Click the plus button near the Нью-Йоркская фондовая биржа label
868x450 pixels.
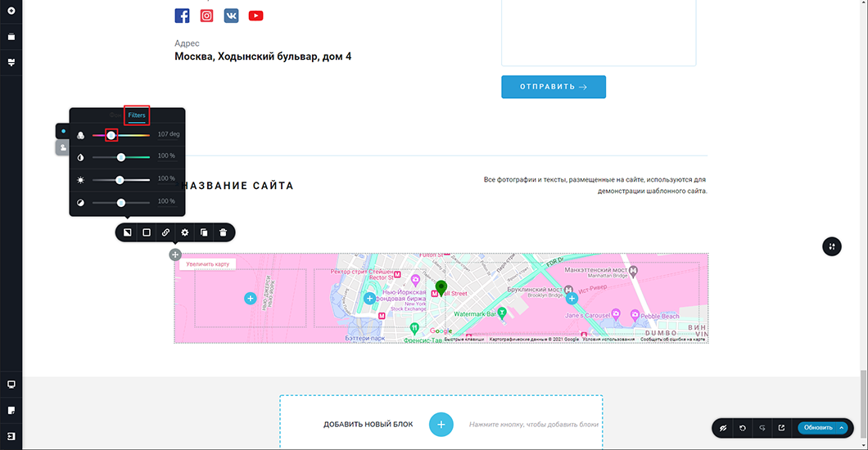[x=370, y=299]
